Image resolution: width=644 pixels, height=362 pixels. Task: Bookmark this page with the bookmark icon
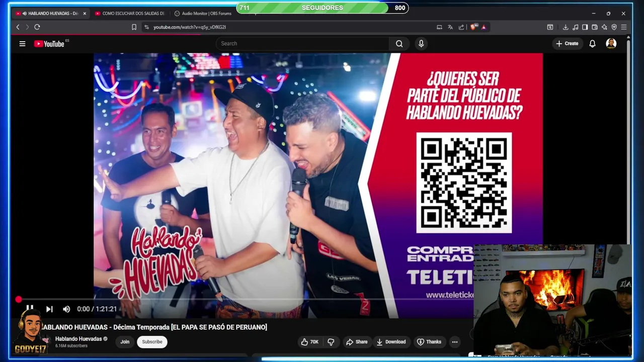pyautogui.click(x=134, y=27)
